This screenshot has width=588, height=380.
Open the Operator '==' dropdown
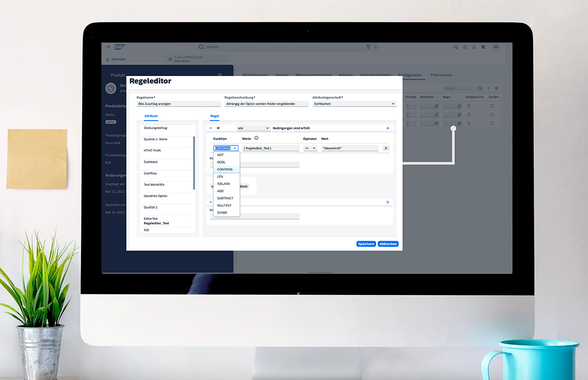click(x=310, y=148)
